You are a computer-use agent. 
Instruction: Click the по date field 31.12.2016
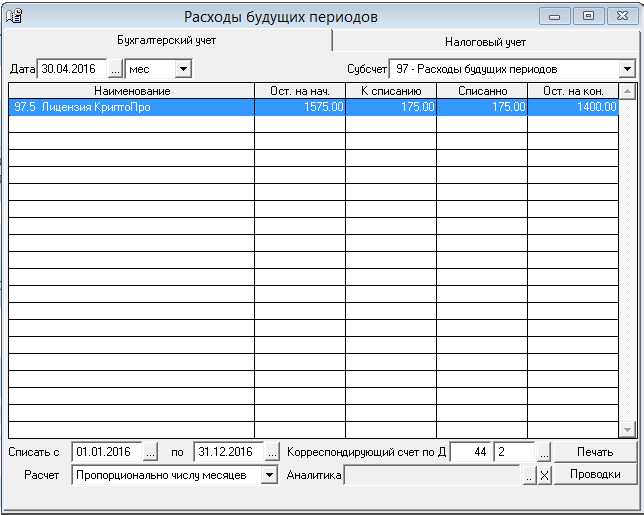click(229, 452)
